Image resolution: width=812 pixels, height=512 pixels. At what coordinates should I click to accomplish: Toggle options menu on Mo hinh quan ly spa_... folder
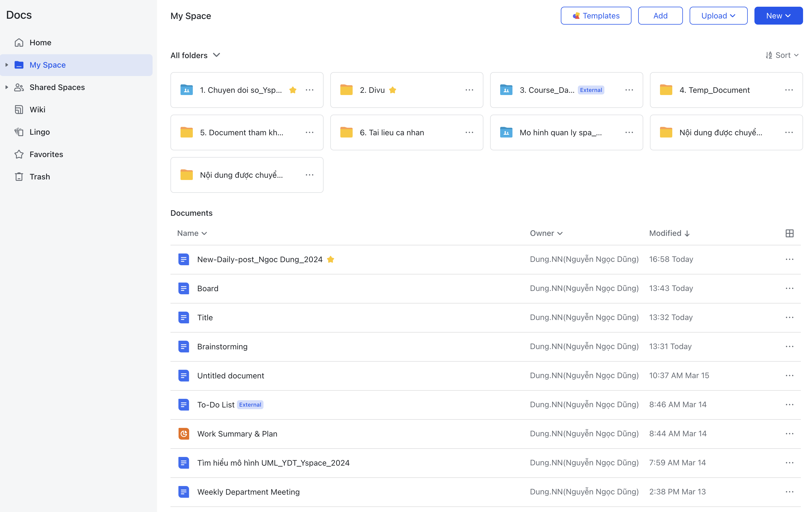click(629, 132)
